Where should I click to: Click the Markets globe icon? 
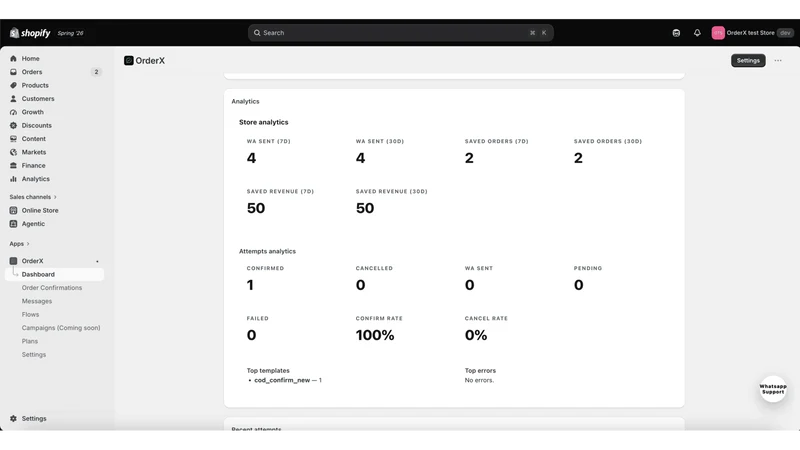point(13,152)
